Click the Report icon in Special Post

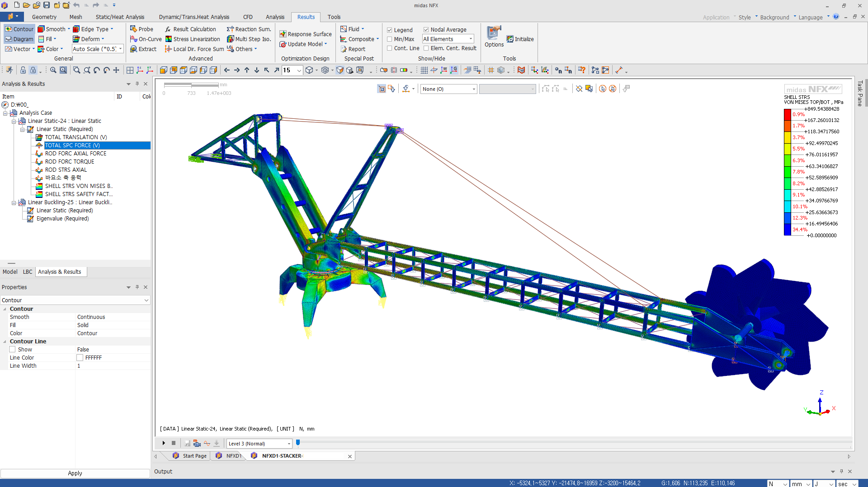[344, 49]
